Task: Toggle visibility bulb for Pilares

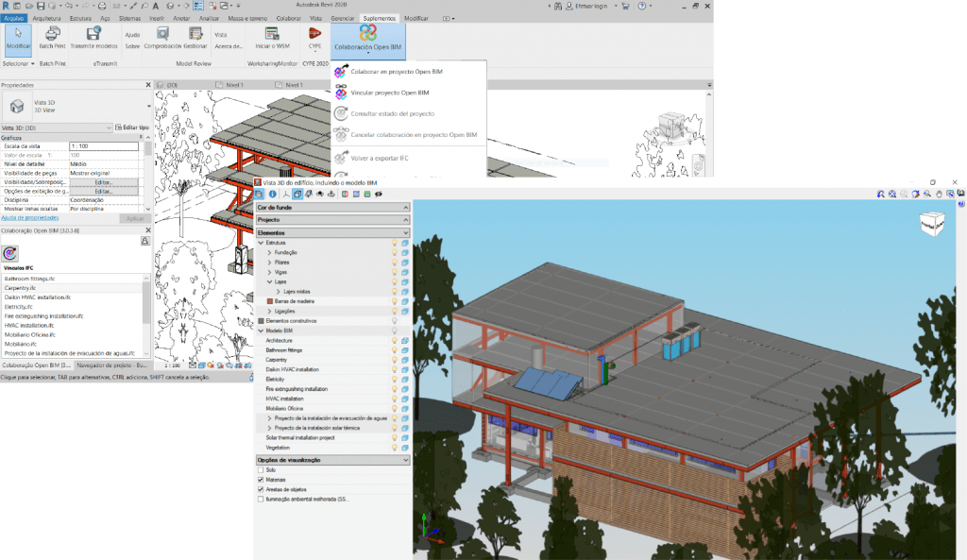Action: coord(395,263)
